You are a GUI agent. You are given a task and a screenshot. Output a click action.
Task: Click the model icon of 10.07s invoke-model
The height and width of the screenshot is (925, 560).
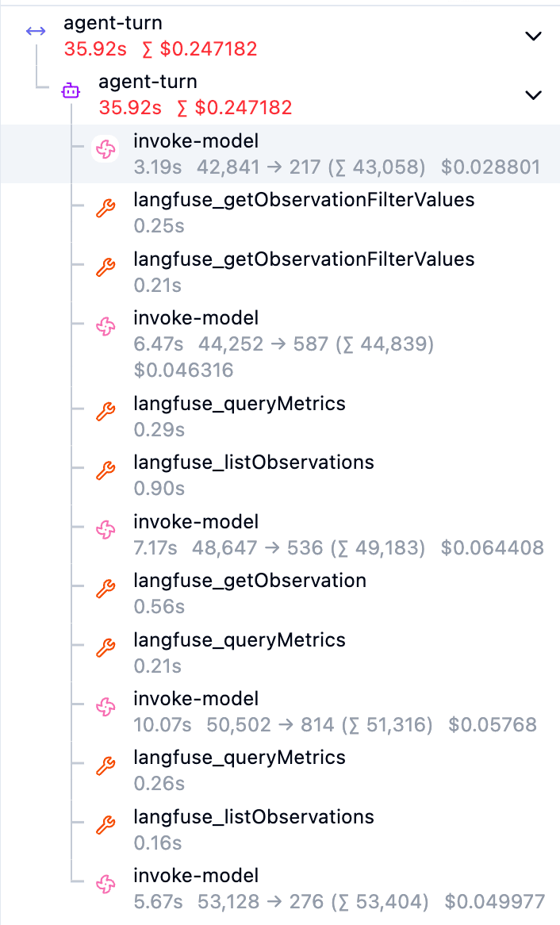click(x=105, y=707)
